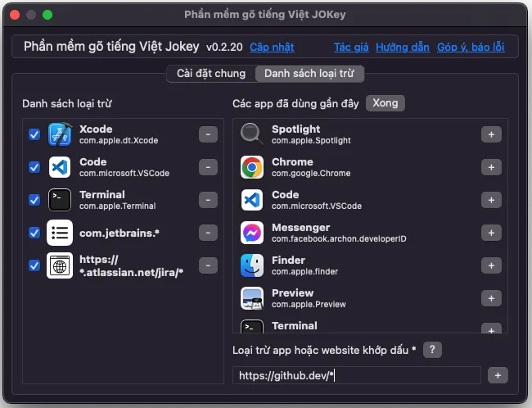Click the v0.2.20 version label
The width and height of the screenshot is (532, 408).
(224, 47)
